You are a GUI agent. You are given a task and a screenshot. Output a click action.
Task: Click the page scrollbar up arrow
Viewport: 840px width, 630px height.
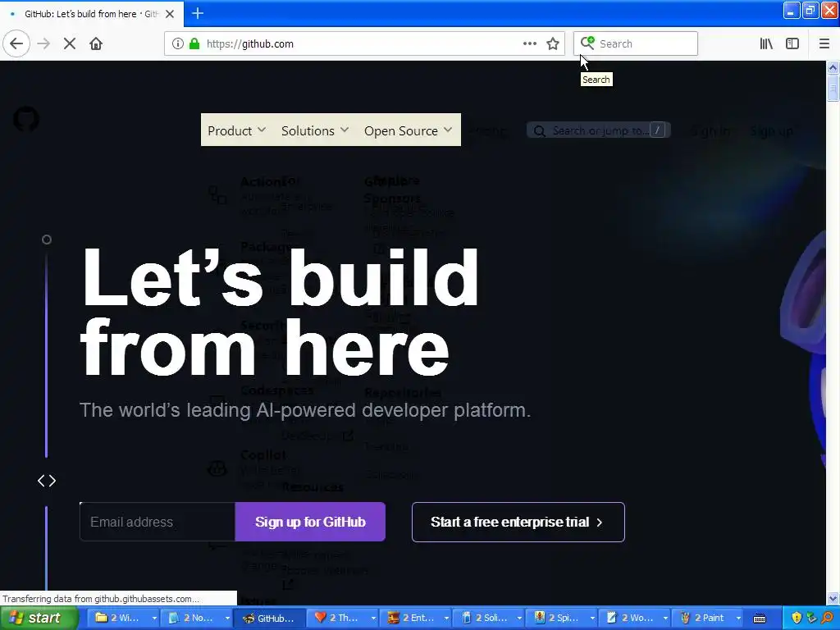(x=833, y=67)
